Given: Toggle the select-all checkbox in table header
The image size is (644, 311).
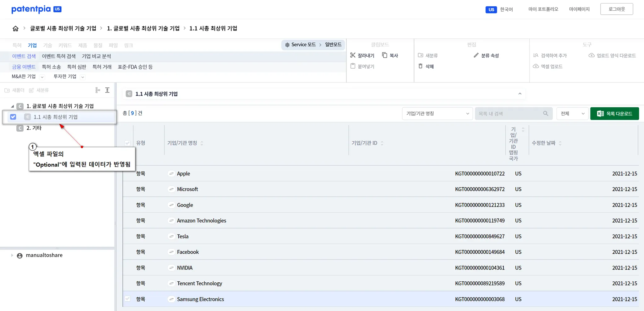Looking at the screenshot, I should pos(127,143).
